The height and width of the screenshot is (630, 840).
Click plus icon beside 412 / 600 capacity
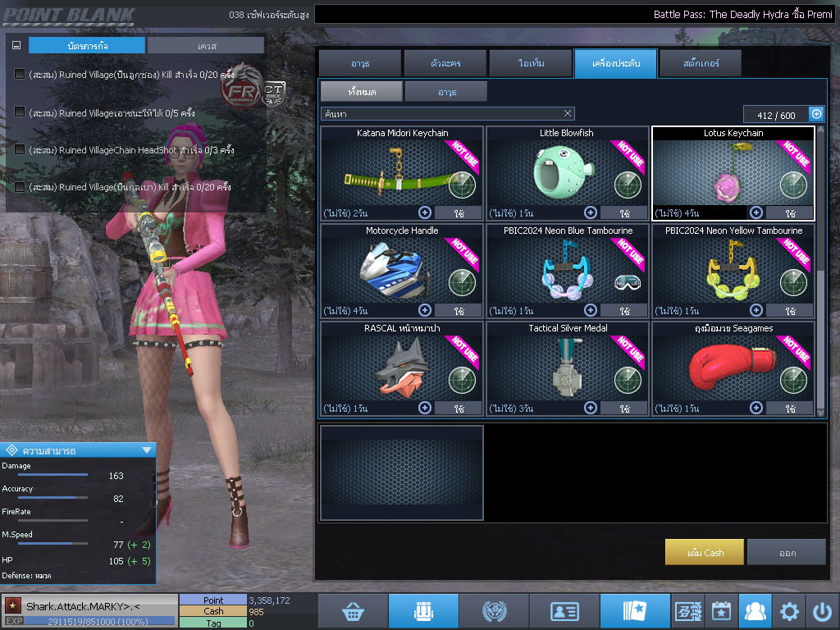[816, 114]
